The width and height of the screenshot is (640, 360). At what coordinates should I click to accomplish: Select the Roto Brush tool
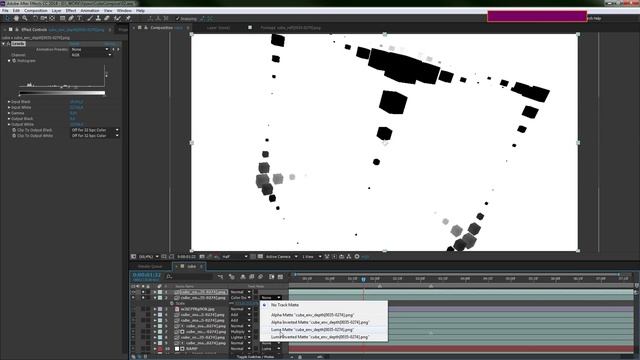(x=118, y=18)
